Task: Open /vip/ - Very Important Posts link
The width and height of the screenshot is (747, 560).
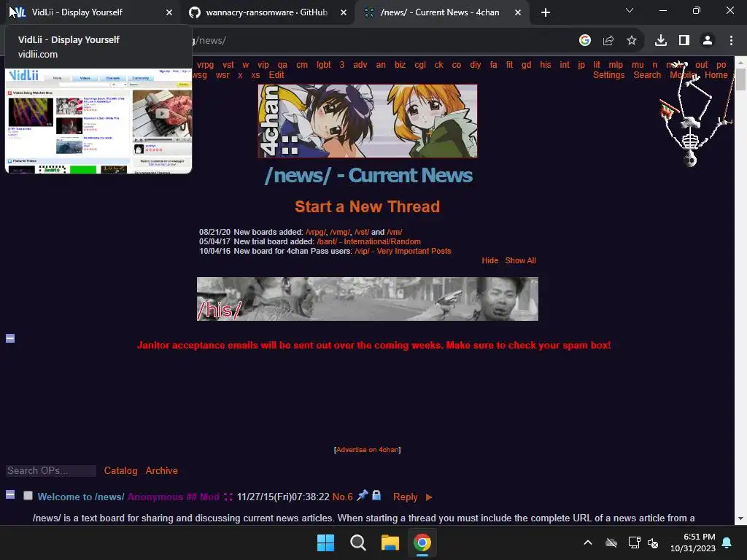Action: point(403,251)
